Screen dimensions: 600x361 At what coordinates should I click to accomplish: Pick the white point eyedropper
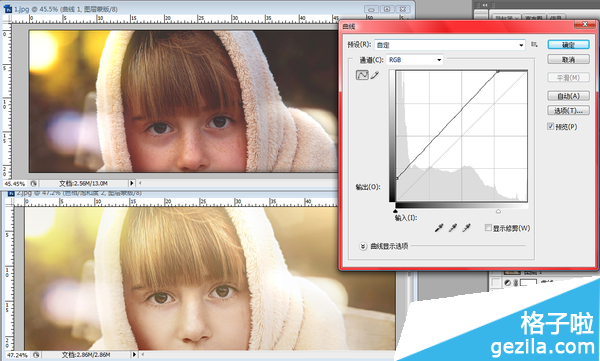coord(466,228)
